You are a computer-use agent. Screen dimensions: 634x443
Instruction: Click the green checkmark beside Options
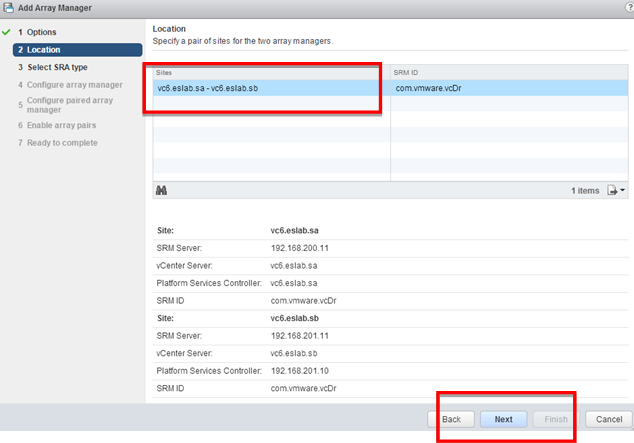7,32
